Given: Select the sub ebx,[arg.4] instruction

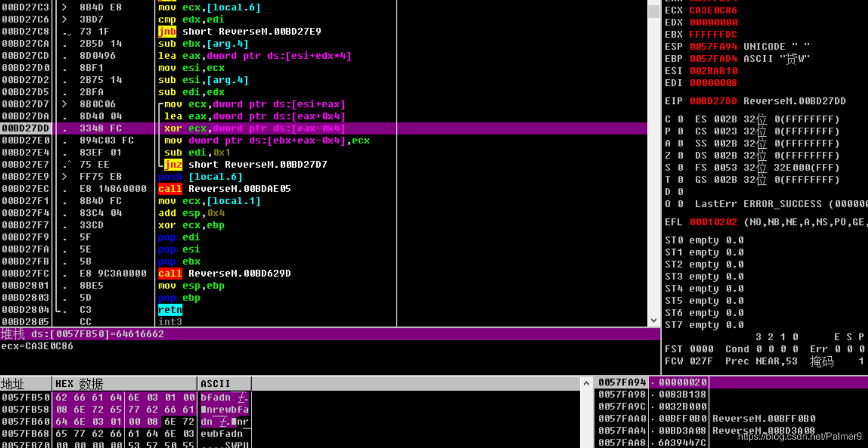Looking at the screenshot, I should 203,44.
